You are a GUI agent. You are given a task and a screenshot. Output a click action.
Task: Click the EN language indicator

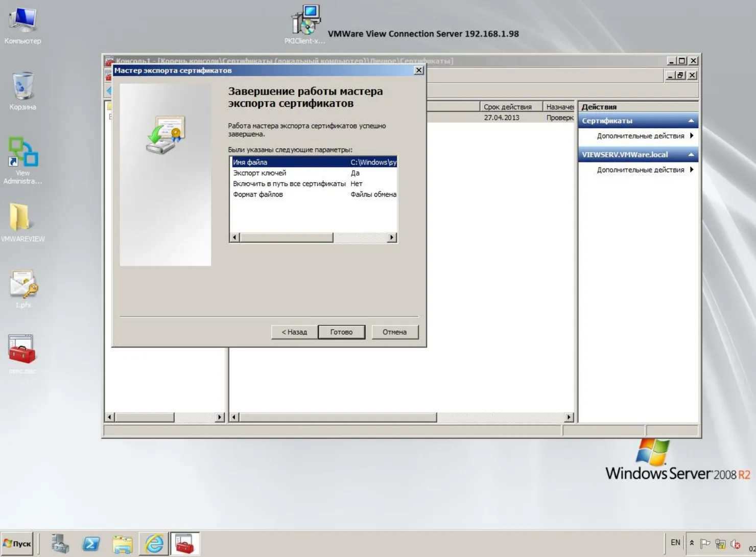pos(675,543)
